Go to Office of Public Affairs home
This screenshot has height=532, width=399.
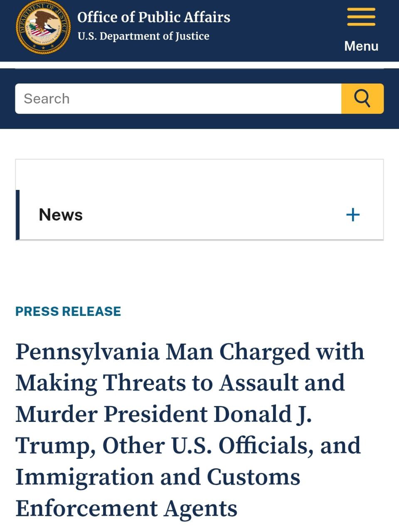point(153,17)
